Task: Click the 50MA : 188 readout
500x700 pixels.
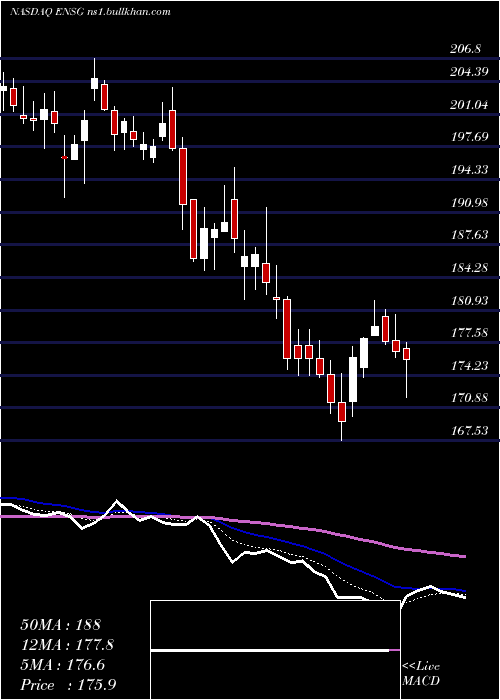Action: [x=61, y=625]
